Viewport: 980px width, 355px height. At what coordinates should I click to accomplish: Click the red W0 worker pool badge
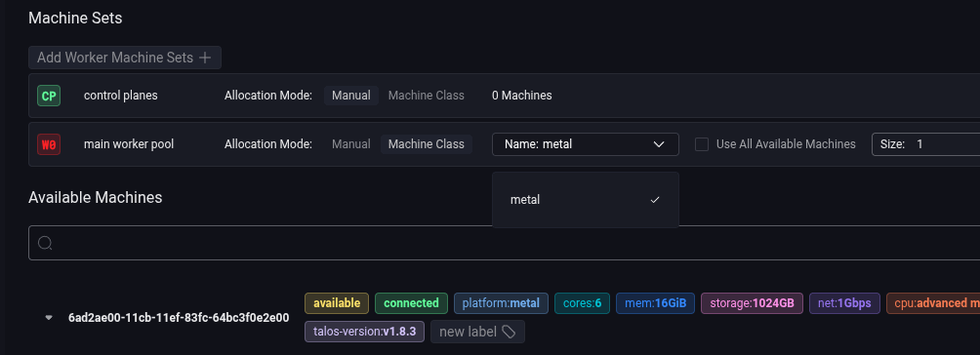click(49, 144)
